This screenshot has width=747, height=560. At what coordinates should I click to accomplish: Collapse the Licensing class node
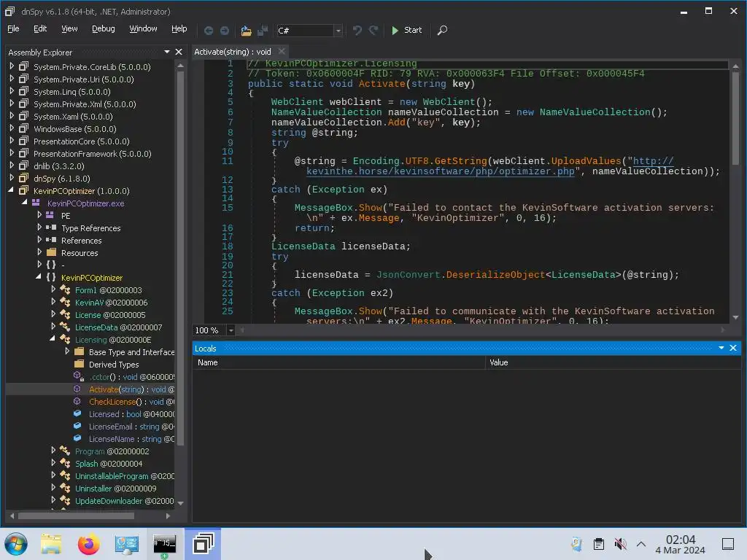tap(53, 338)
